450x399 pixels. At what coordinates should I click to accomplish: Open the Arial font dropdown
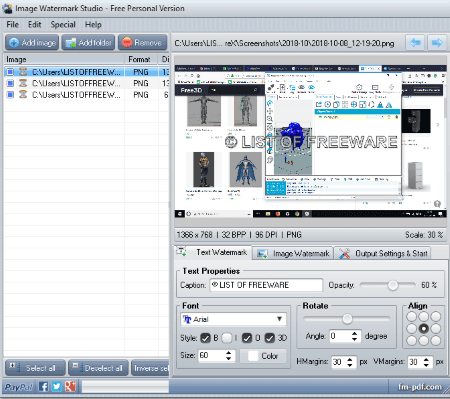[x=233, y=319]
